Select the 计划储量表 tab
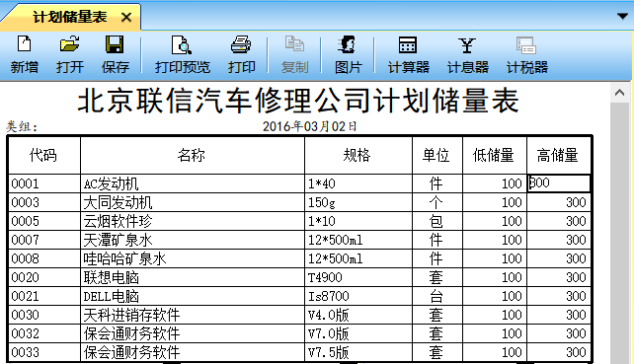The image size is (634, 364). click(x=69, y=17)
